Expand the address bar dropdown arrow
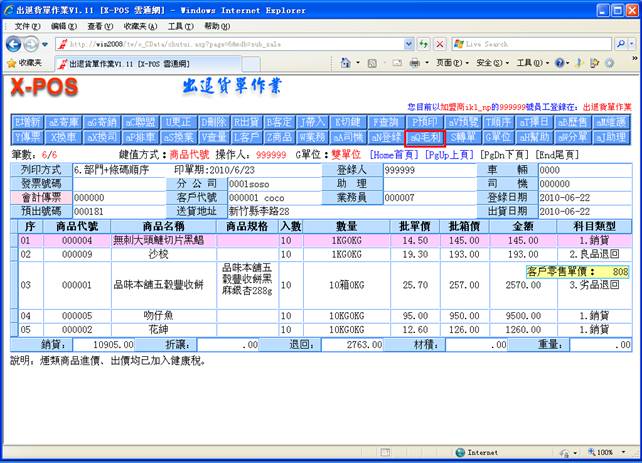 tap(407, 44)
